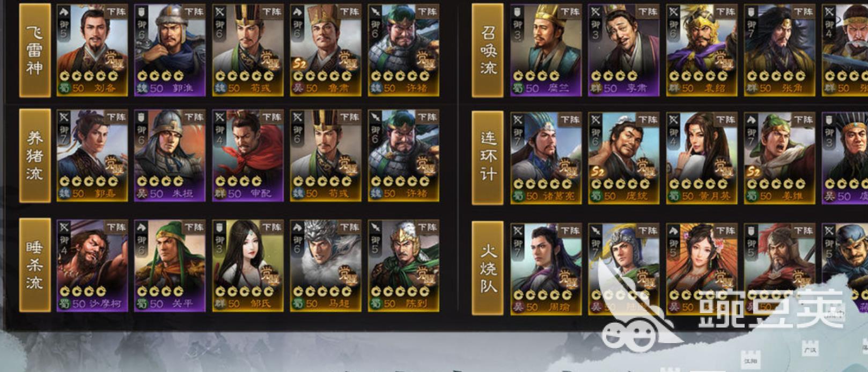
Task: Click the S2 season badge on 鲁肃's card
Action: (299, 63)
